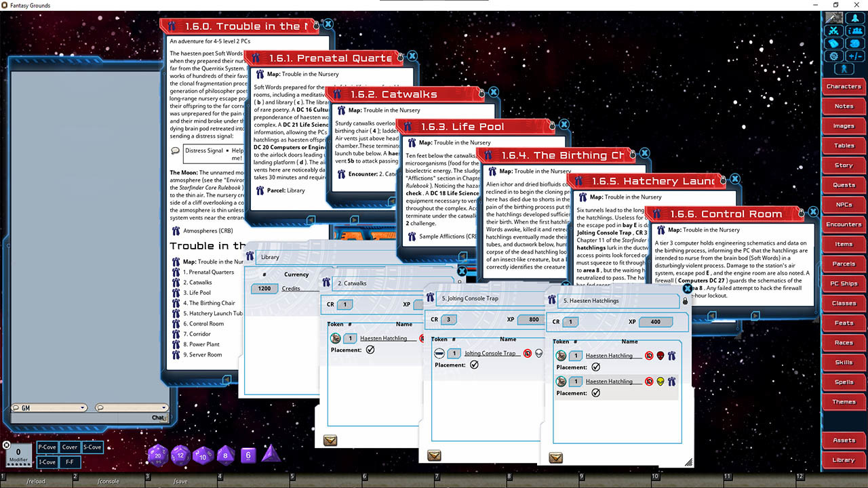Open the Encounters sidebar tab
This screenshot has height=488, width=868.
tap(843, 224)
